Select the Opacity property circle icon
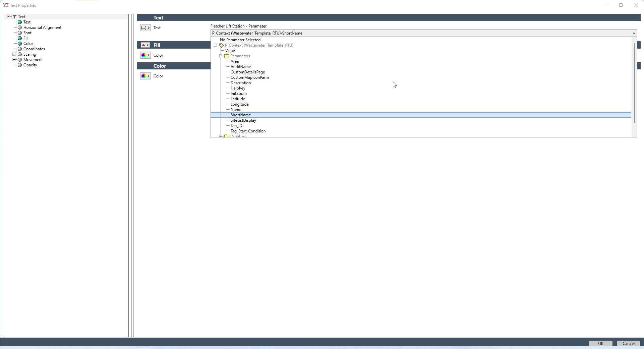644x349 pixels. (20, 65)
